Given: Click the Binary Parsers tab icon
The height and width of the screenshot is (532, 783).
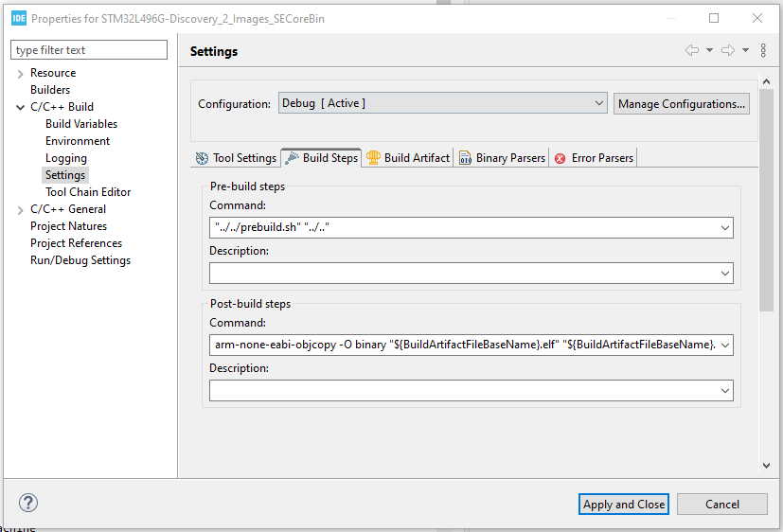Looking at the screenshot, I should pos(465,158).
